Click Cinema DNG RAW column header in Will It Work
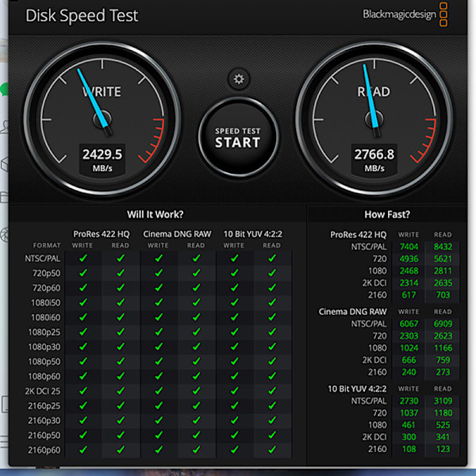The width and height of the screenshot is (476, 476). point(177,234)
